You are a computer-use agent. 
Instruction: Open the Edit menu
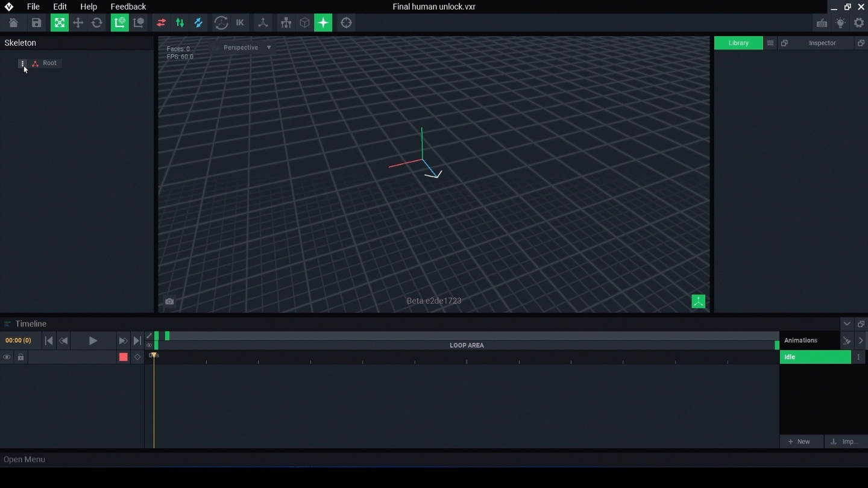[60, 7]
